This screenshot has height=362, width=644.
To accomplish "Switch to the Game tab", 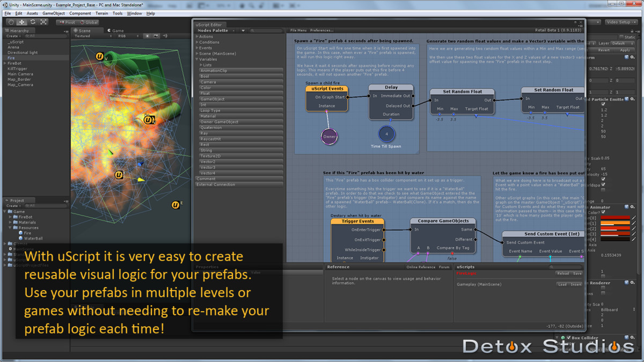I will (x=116, y=31).
